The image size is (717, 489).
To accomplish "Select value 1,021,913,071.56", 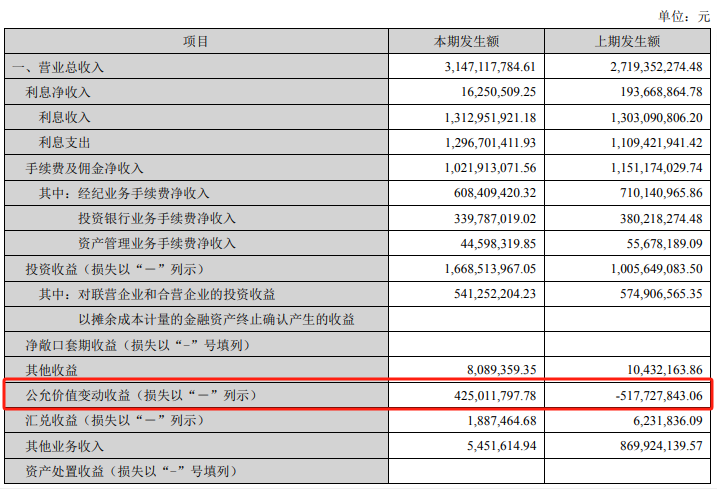I will click(490, 168).
